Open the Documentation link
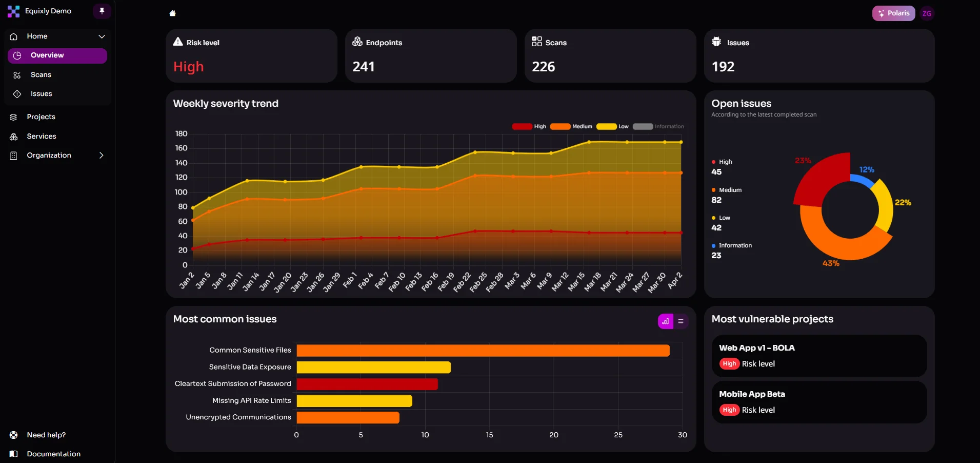Image resolution: width=980 pixels, height=463 pixels. 54,454
